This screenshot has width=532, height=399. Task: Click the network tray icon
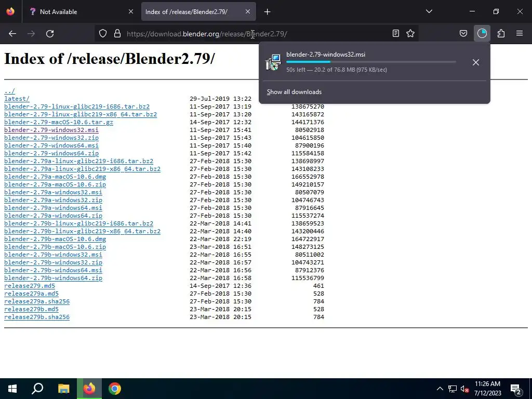click(453, 389)
